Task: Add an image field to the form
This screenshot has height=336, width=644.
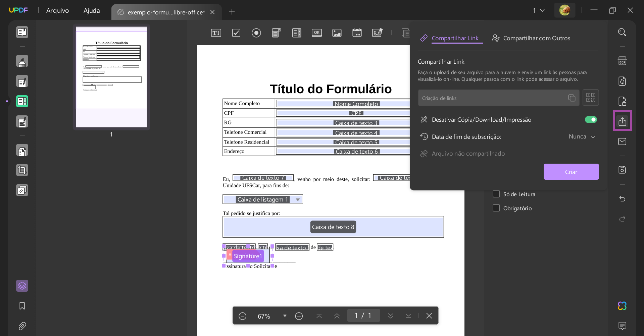Action: click(x=337, y=33)
